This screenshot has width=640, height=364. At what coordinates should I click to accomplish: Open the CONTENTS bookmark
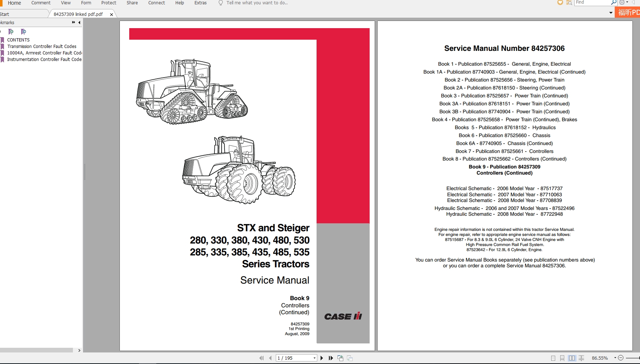18,40
